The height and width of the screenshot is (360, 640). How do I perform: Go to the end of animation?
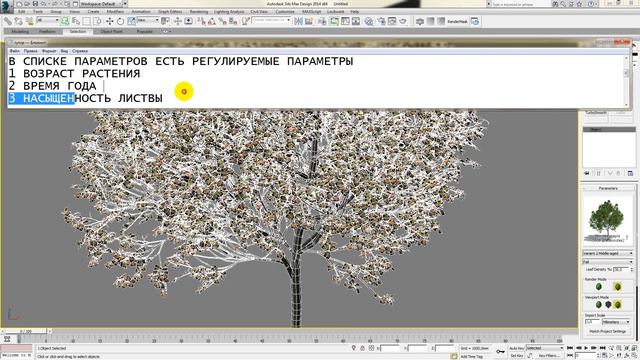tap(602, 348)
